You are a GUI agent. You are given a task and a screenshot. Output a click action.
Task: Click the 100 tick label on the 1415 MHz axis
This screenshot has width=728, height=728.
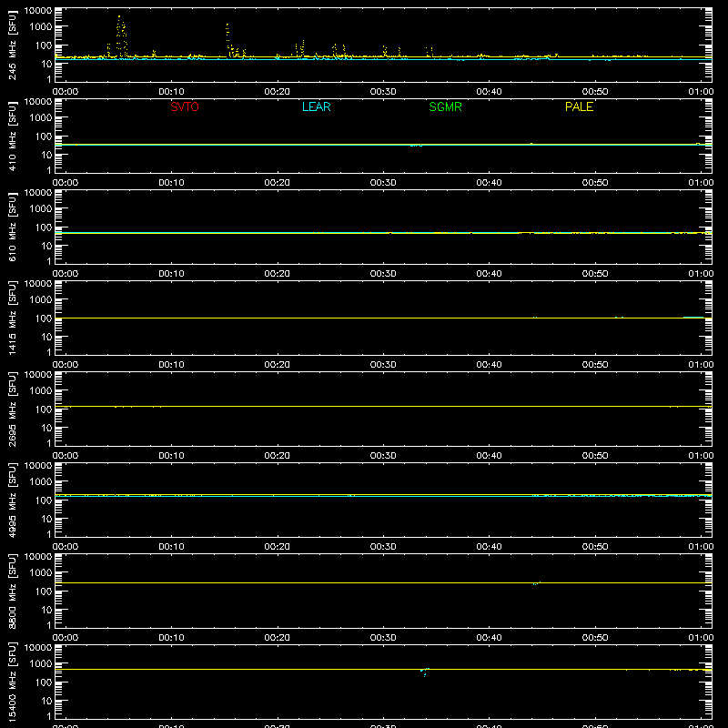44,318
